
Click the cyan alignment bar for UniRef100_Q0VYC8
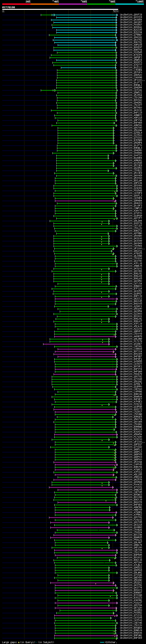(87, 17)
